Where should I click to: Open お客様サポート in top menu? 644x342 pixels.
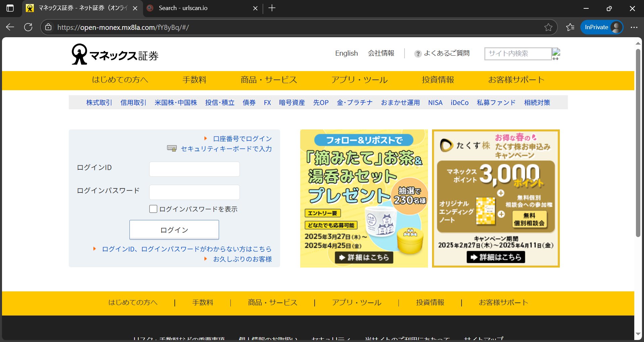pyautogui.click(x=516, y=80)
